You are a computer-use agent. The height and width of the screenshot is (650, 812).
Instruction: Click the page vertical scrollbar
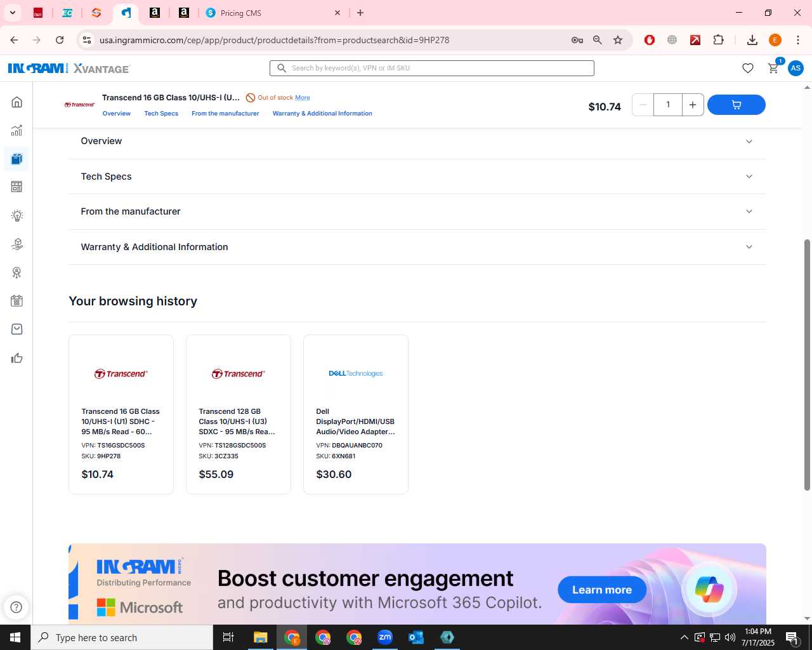click(x=807, y=364)
